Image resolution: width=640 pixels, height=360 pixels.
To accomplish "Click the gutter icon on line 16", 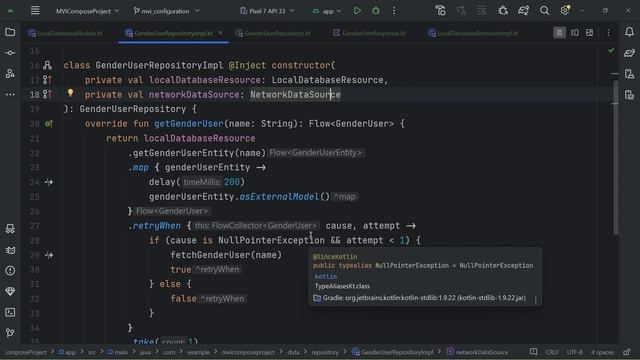I will [47, 65].
